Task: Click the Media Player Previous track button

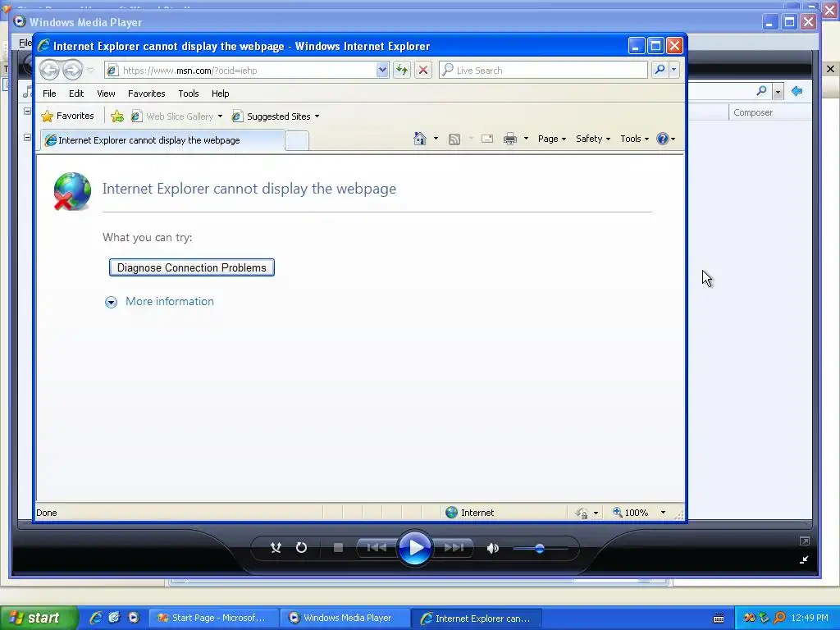Action: coord(377,547)
